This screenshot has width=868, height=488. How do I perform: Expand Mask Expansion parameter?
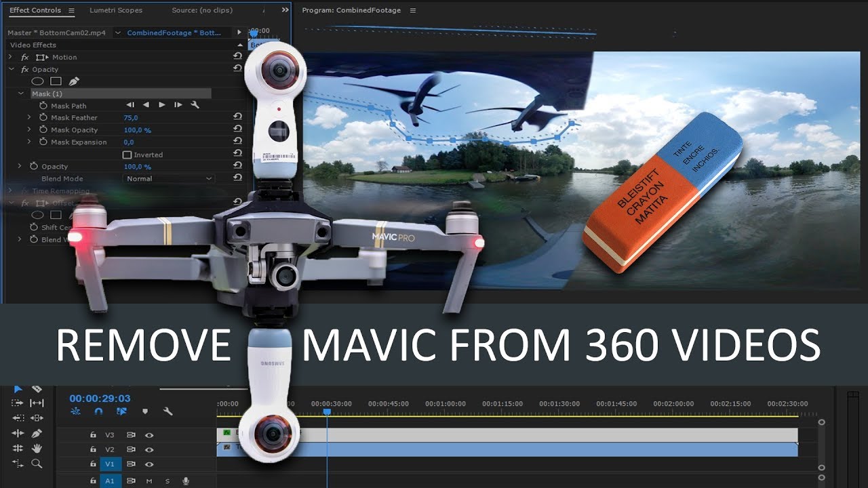click(29, 142)
